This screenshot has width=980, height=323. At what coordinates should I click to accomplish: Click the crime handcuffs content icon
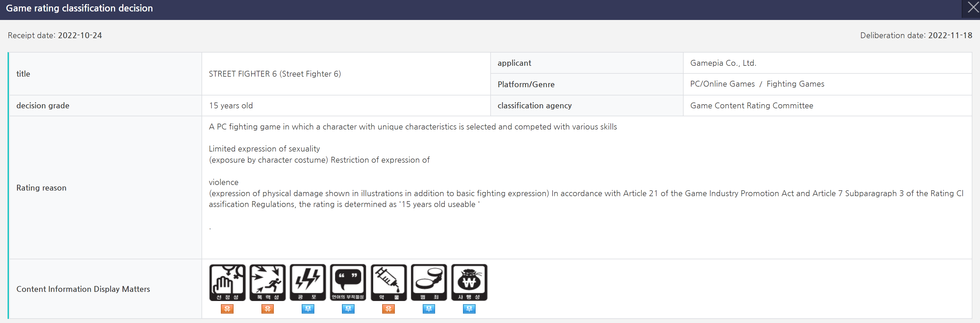[429, 282]
